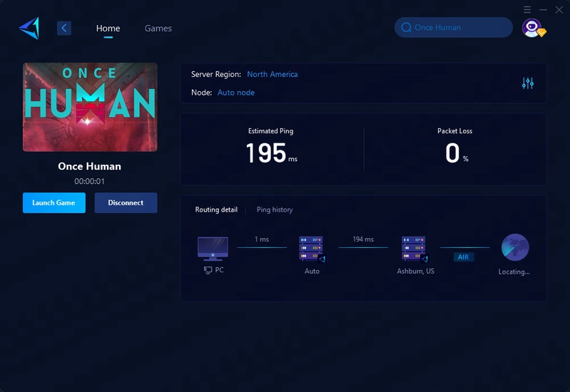Image resolution: width=570 pixels, height=392 pixels.
Task: Open the user profile avatar
Action: click(533, 28)
